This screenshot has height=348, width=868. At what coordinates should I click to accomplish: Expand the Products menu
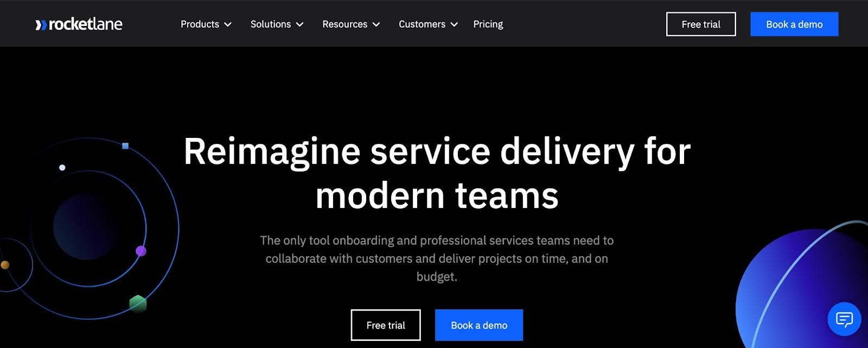click(206, 24)
